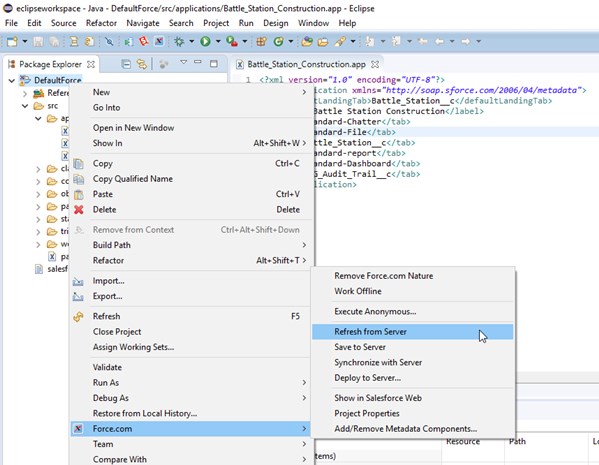Choose Refresh from Server in submenu
This screenshot has width=599, height=465.
click(x=413, y=332)
